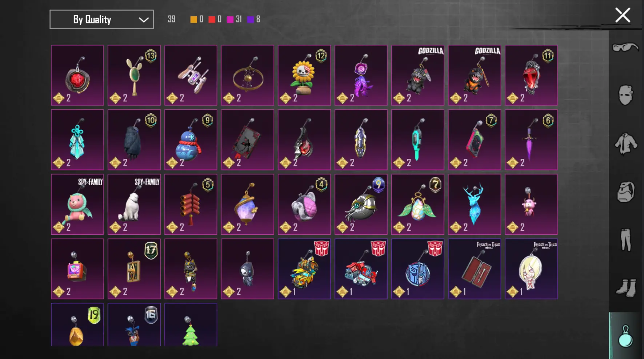
Task: Select the blonde Attack on Titan charm
Action: [x=531, y=269]
